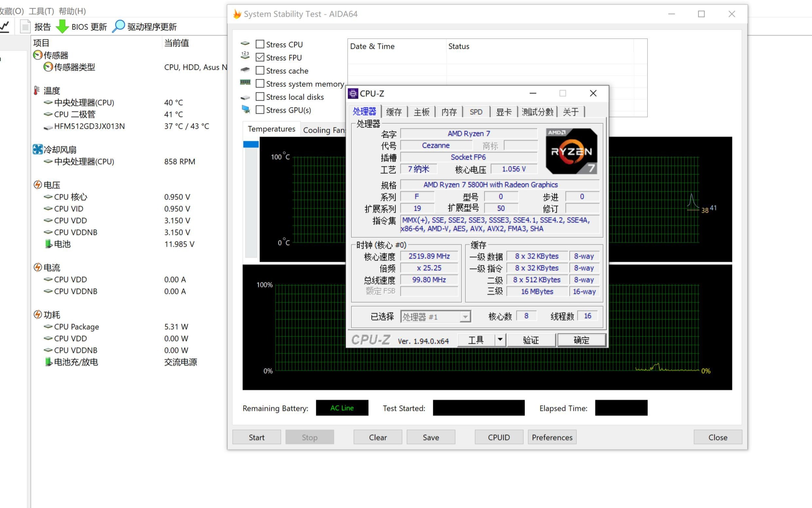812x508 pixels.
Task: Click the graph icon in AIDA64 toolbar
Action: pyautogui.click(x=5, y=27)
